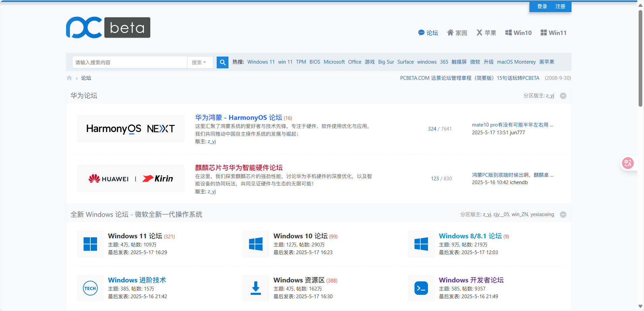This screenshot has height=311, width=644.
Task: Open the PCBETA.COM 远景论坛管理章程 link
Action: (447, 78)
